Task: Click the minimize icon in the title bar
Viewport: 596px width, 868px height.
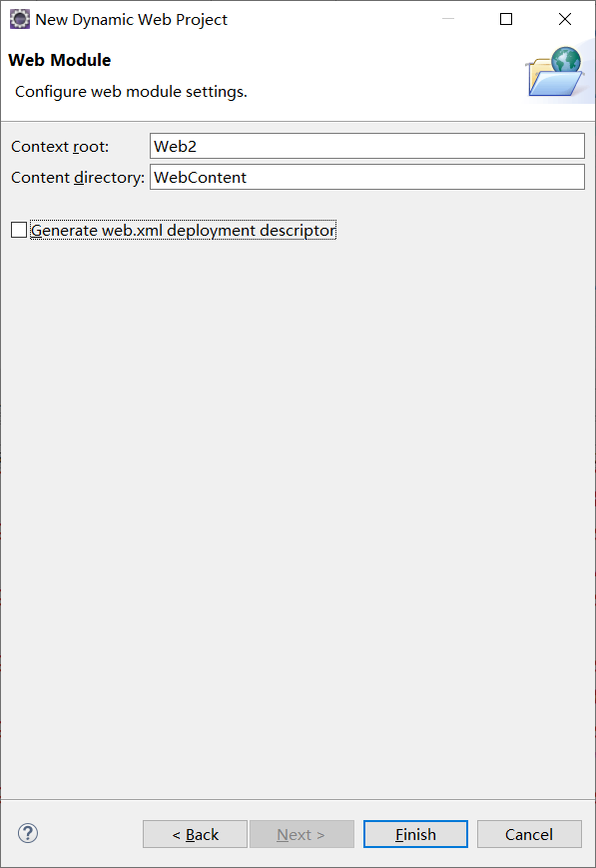Action: click(448, 19)
